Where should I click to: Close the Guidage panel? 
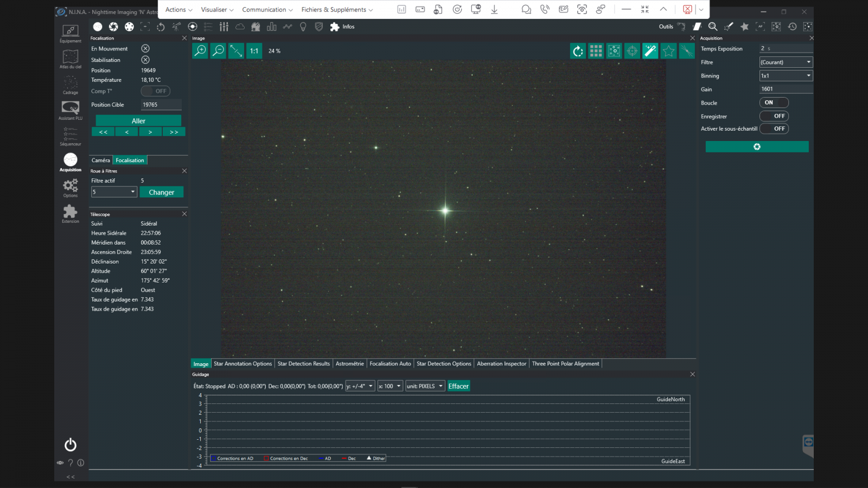pos(692,374)
